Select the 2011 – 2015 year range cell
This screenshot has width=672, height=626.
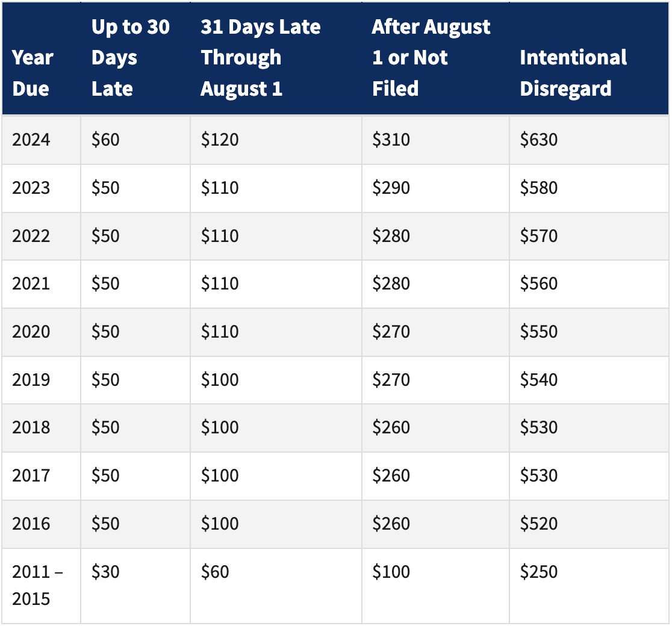coord(37,585)
